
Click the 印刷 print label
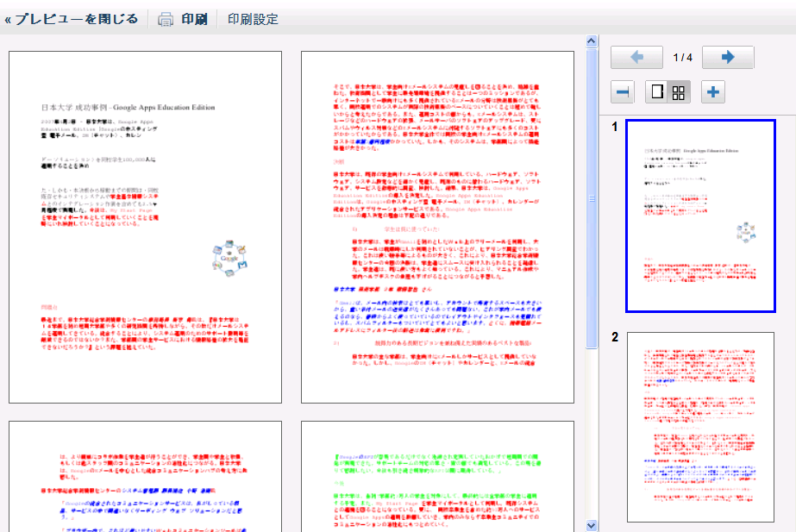click(x=194, y=19)
